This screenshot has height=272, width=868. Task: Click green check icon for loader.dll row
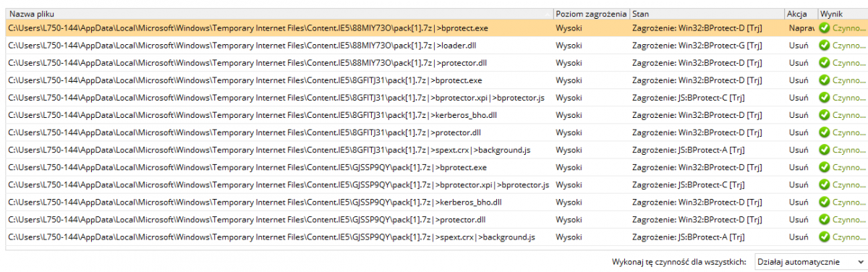(x=824, y=45)
